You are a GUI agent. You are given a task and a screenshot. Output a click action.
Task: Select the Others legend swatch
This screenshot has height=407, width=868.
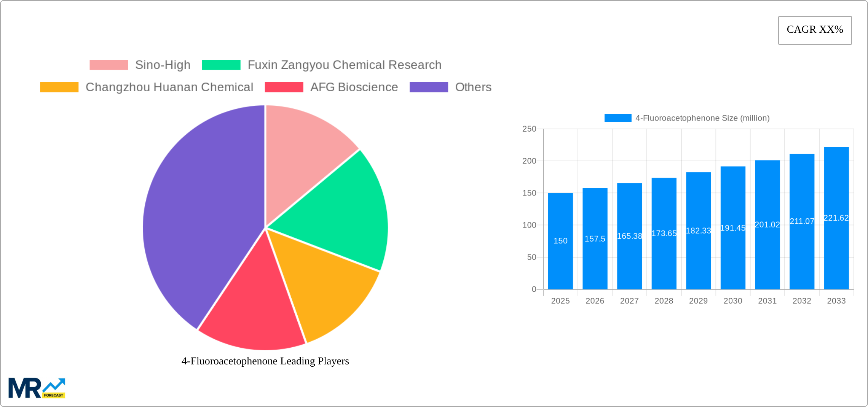pos(429,87)
